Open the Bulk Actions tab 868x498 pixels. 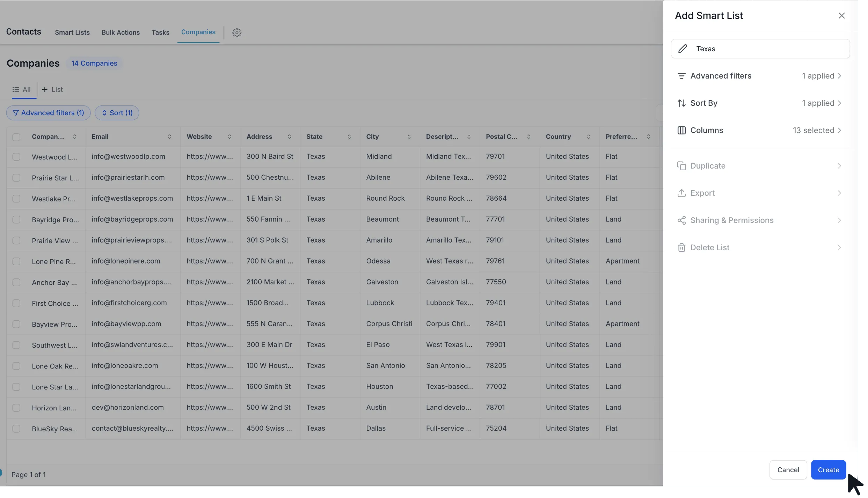click(x=121, y=32)
